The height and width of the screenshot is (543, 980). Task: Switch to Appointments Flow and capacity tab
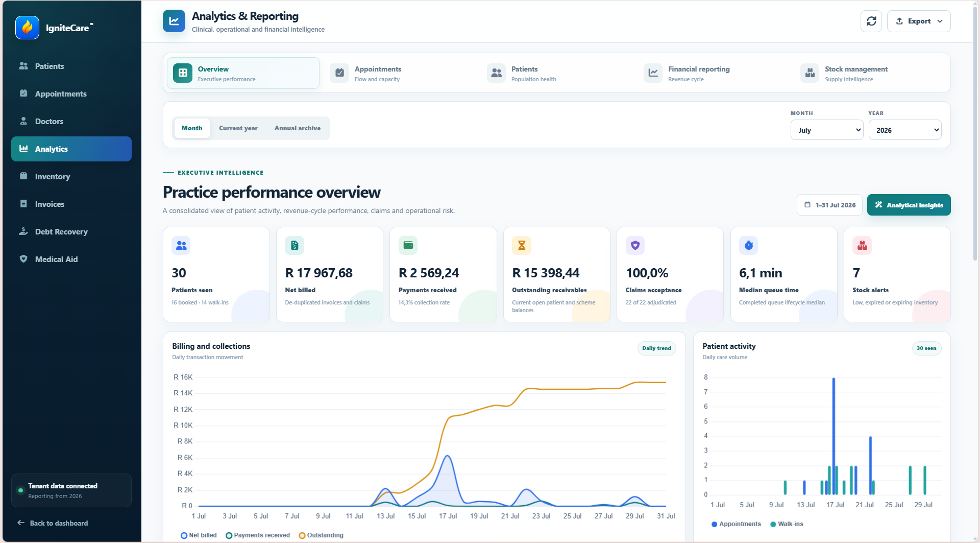pos(400,73)
